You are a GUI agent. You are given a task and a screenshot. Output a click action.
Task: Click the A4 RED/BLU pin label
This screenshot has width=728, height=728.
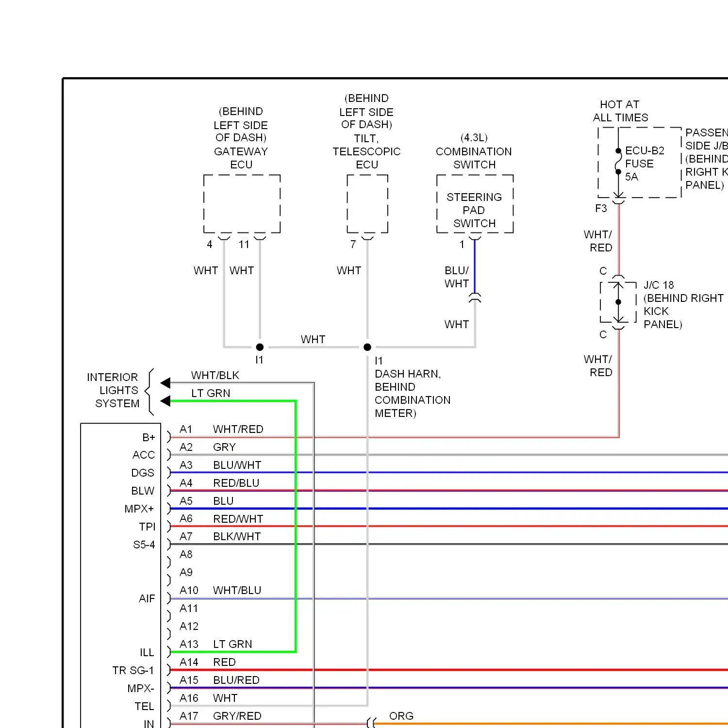[219, 483]
